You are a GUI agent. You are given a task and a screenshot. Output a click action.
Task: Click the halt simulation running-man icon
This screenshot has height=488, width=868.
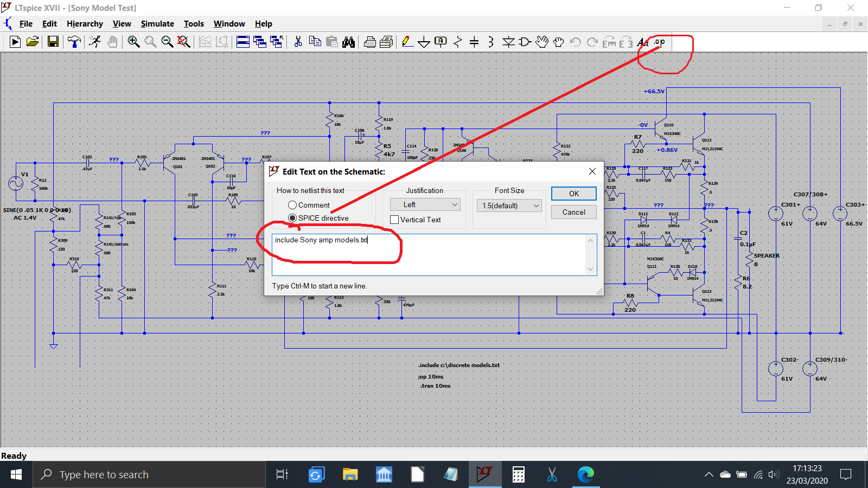(95, 42)
